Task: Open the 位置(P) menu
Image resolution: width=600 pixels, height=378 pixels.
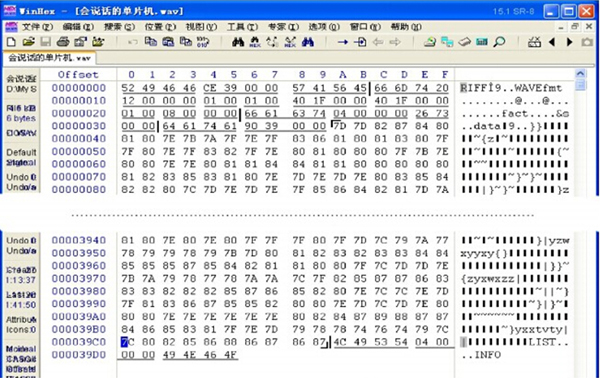Action: pos(160,27)
